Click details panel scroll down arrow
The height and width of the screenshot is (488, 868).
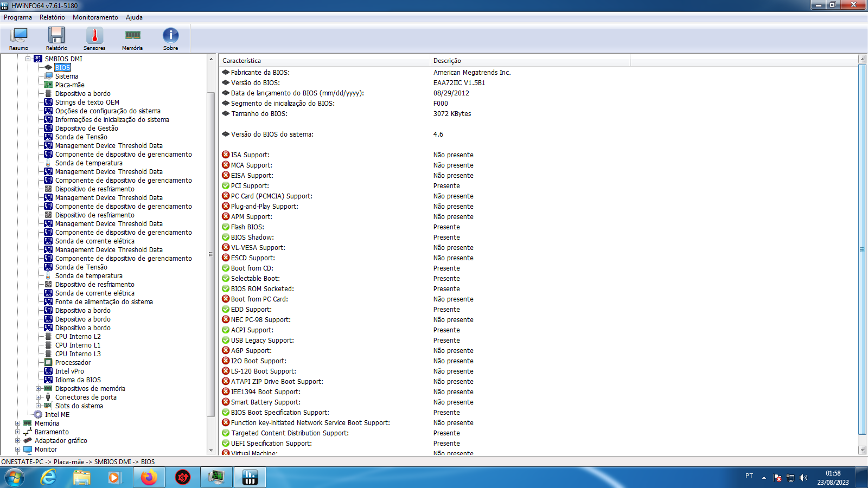pos(863,450)
